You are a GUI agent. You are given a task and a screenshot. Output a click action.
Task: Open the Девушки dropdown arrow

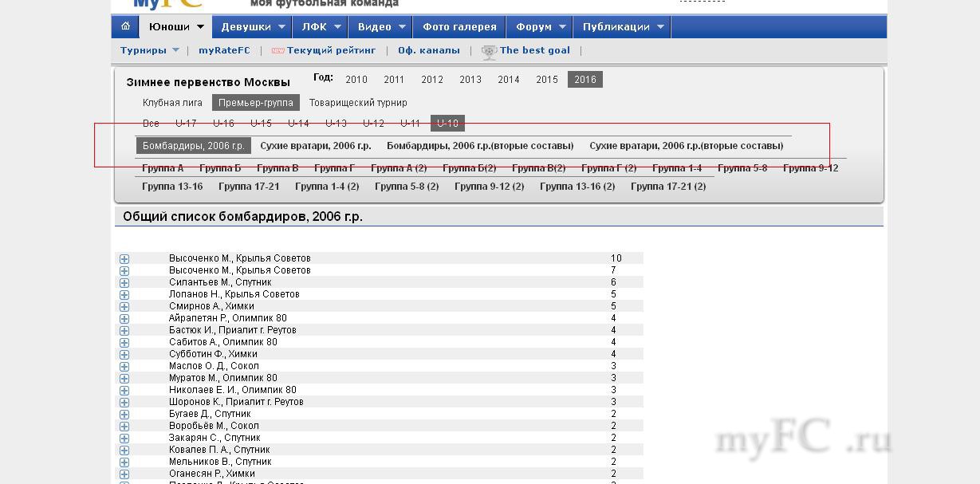tap(282, 26)
